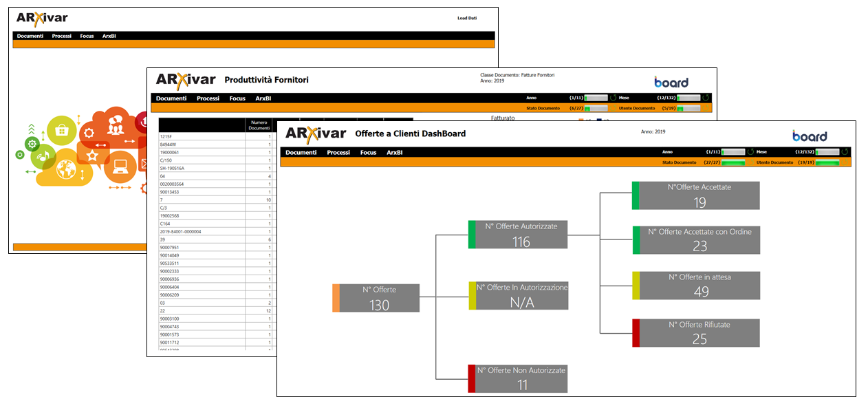Click the shopping basket cloud icon
The image size is (868, 406).
tap(61, 129)
